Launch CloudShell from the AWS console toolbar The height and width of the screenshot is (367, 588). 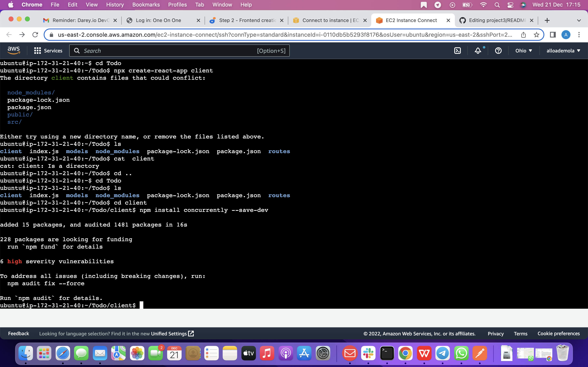[458, 51]
